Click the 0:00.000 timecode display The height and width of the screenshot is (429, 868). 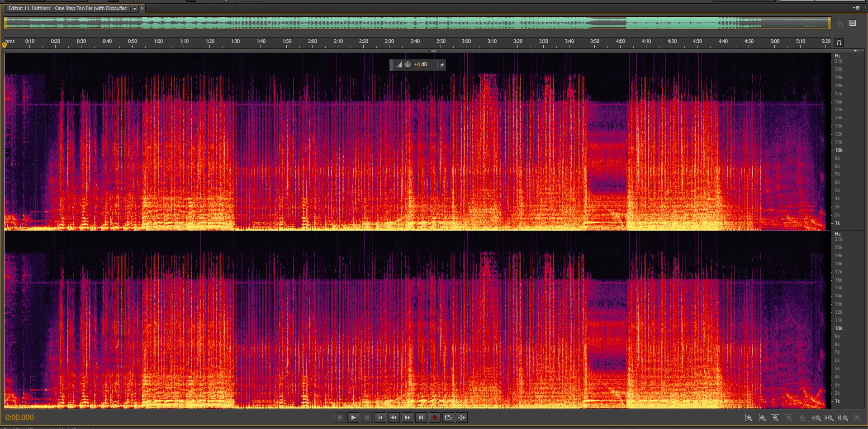19,417
